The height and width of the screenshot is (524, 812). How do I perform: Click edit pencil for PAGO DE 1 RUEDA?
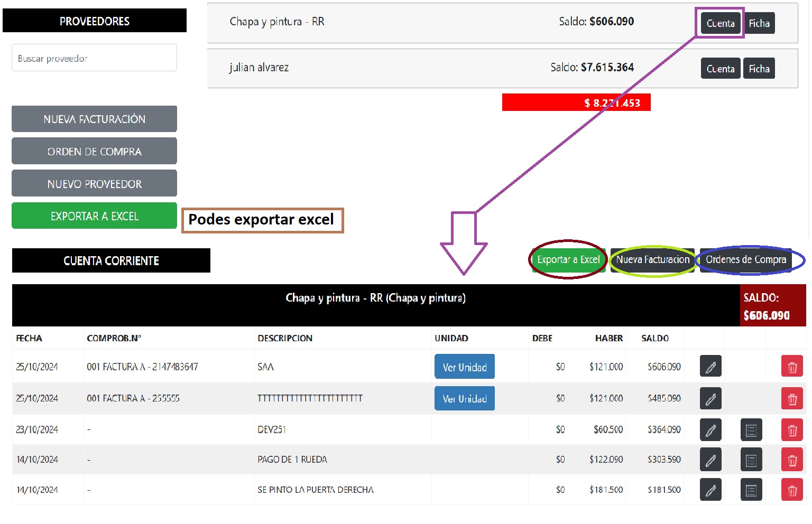click(x=710, y=460)
